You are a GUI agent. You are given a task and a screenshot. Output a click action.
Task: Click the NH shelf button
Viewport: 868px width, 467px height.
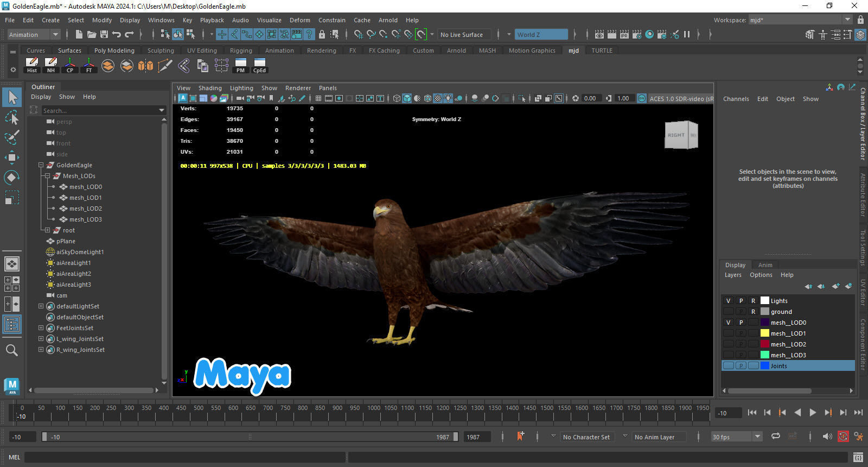(51, 65)
